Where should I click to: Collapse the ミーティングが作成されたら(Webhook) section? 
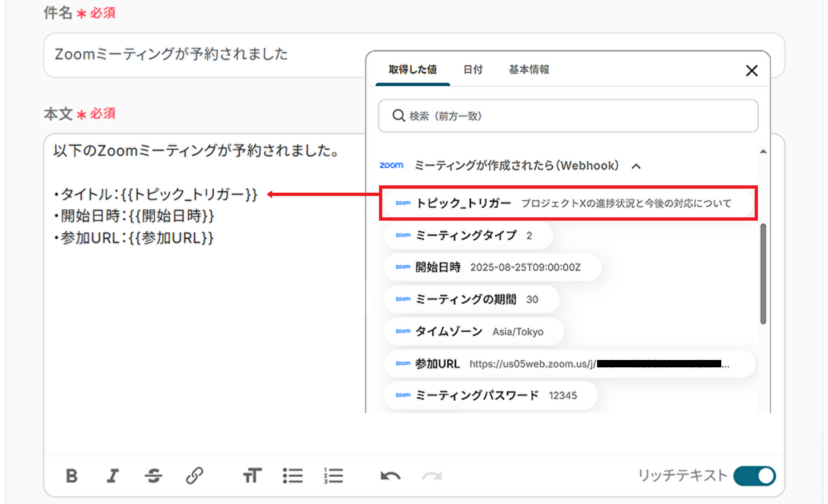coord(636,165)
